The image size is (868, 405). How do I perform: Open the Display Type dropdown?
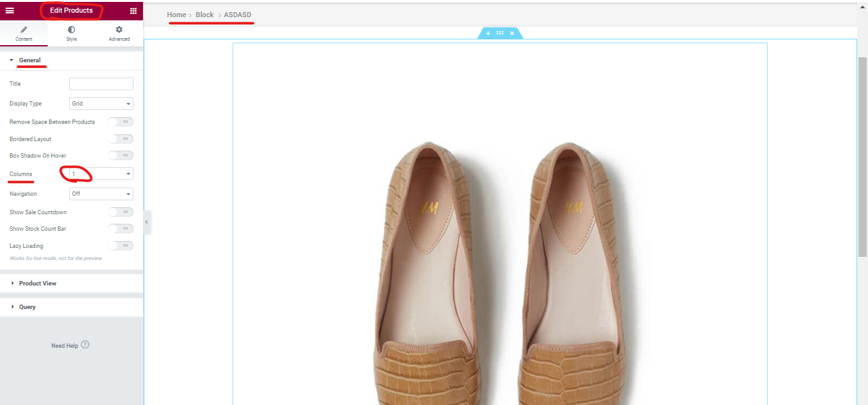[x=101, y=104]
